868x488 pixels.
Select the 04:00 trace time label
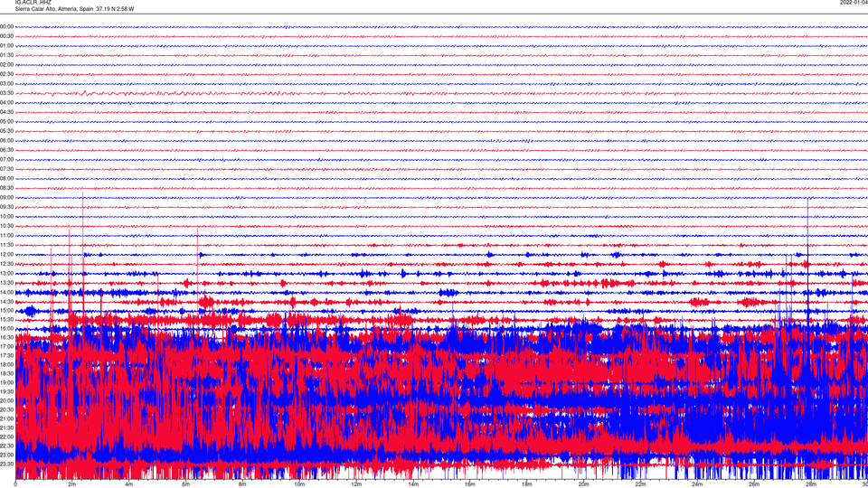click(6, 102)
